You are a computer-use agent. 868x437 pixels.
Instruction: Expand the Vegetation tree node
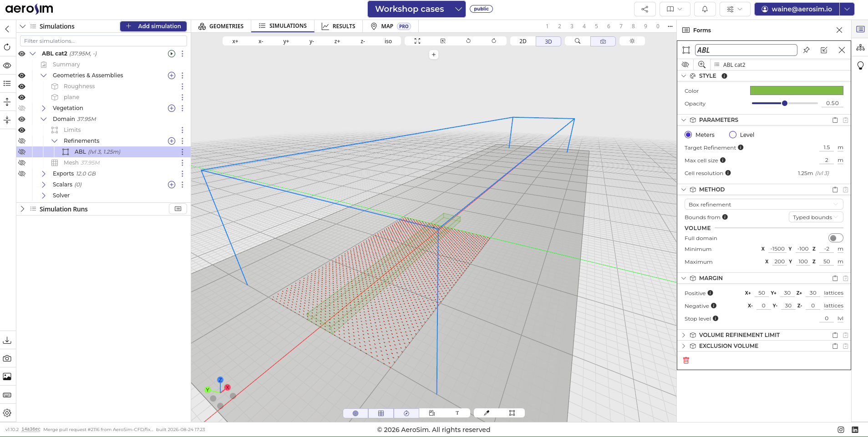click(44, 108)
